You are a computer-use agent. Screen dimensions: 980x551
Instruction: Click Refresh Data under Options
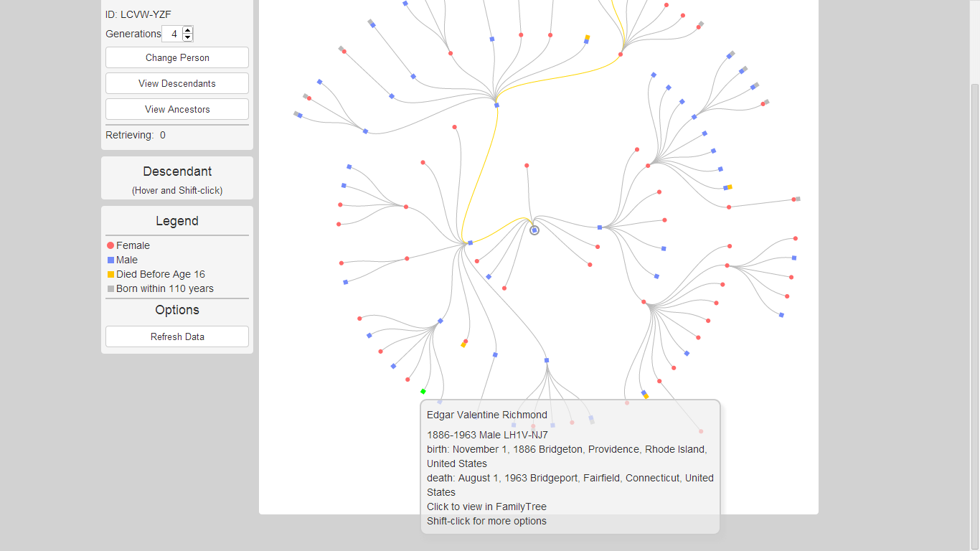coord(176,336)
